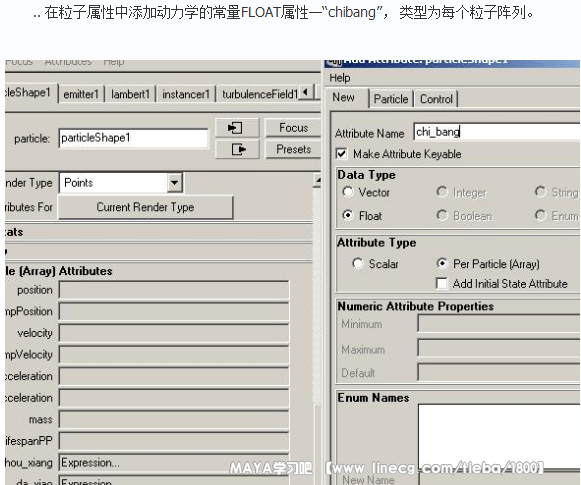Toggle Make Attribute Keyable checkbox
The width and height of the screenshot is (581, 485).
click(341, 153)
